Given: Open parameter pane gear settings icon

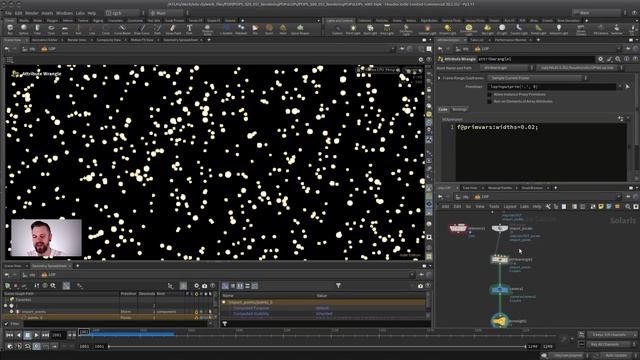Looking at the screenshot, I should tap(600, 59).
